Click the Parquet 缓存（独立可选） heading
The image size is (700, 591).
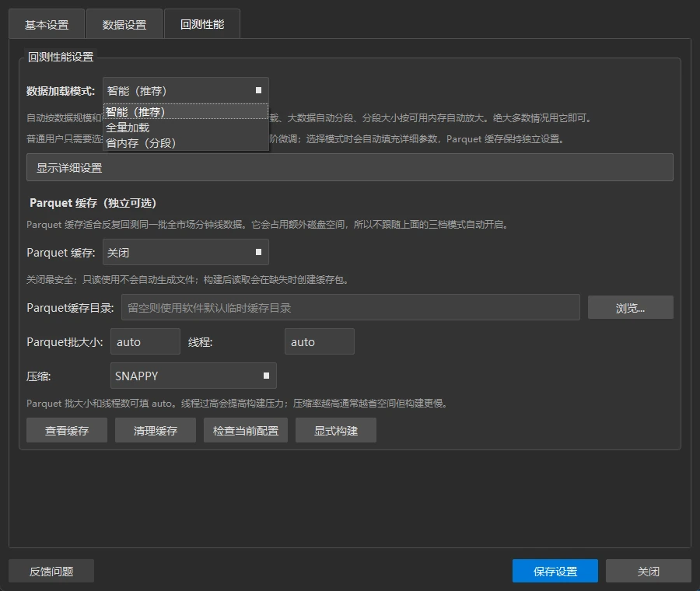pyautogui.click(x=93, y=203)
